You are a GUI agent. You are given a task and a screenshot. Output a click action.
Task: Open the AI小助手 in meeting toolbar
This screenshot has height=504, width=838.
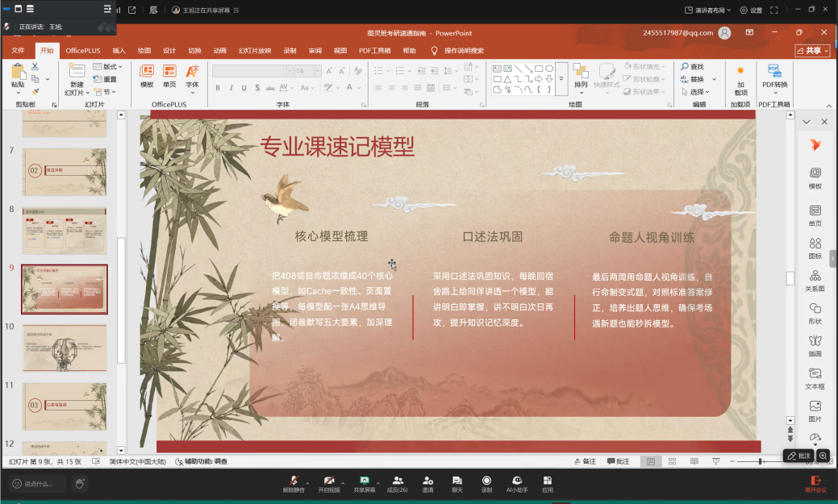[x=517, y=484]
